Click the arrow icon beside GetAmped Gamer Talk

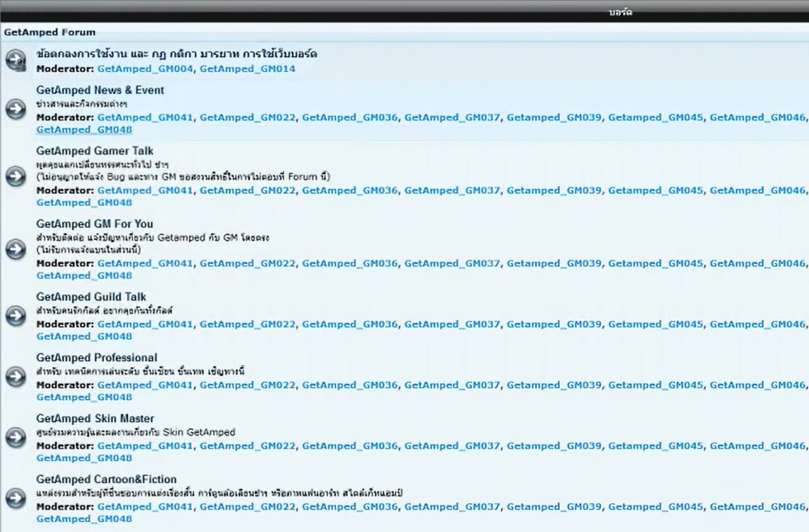(x=16, y=177)
